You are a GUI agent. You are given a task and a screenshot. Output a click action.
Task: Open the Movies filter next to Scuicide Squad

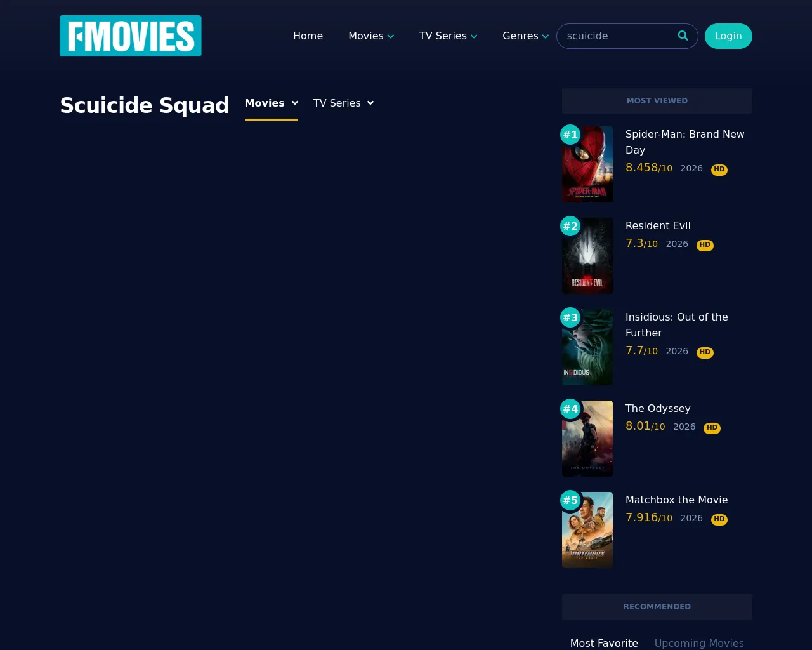coord(272,103)
